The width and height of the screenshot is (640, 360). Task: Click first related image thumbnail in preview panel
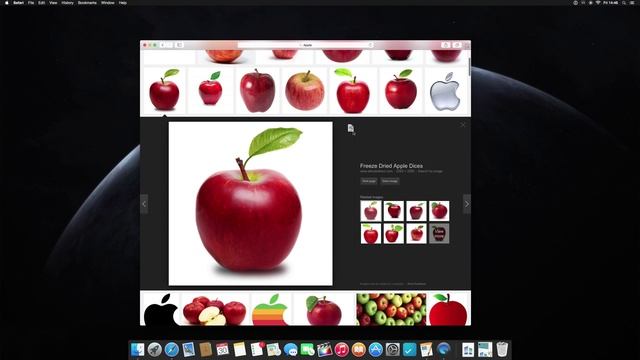click(x=371, y=211)
